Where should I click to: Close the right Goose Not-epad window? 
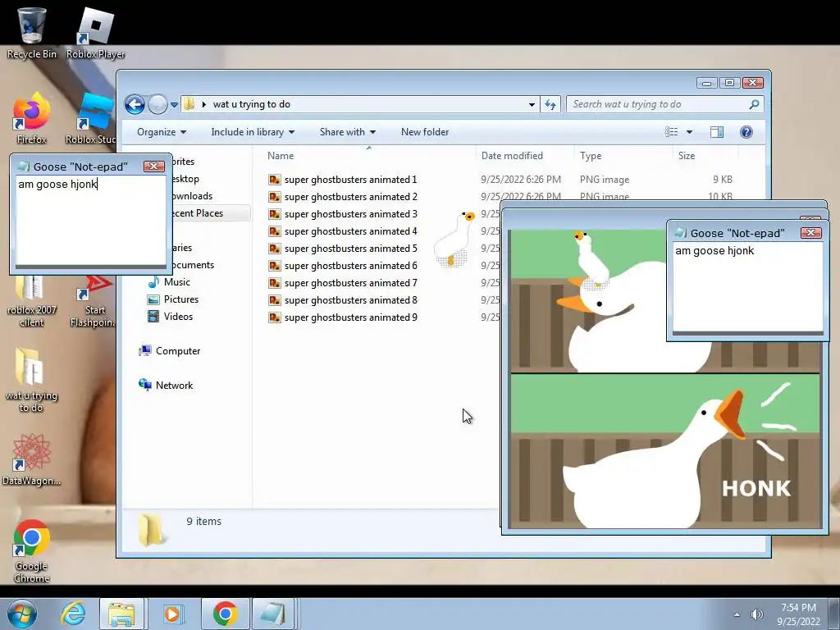[x=810, y=232]
